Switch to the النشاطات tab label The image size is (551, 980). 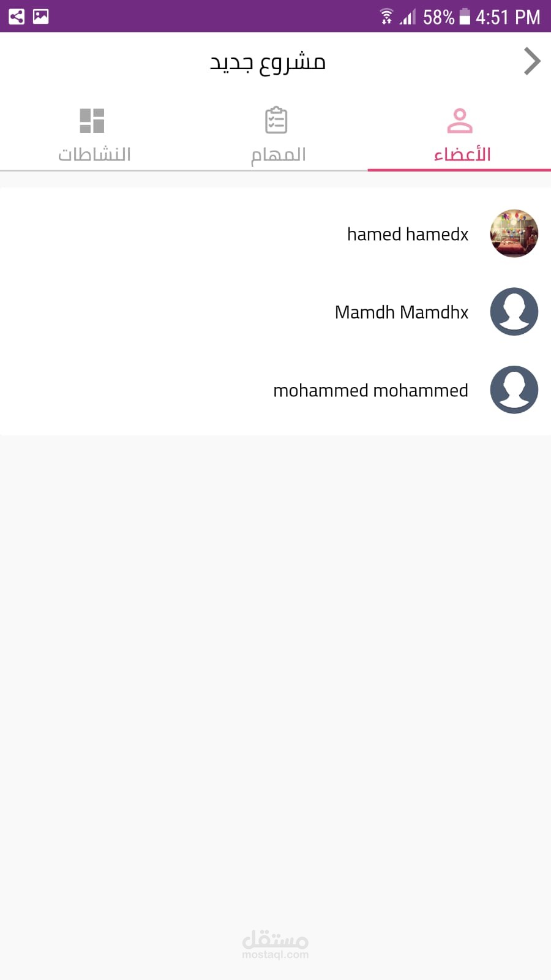pos(95,154)
